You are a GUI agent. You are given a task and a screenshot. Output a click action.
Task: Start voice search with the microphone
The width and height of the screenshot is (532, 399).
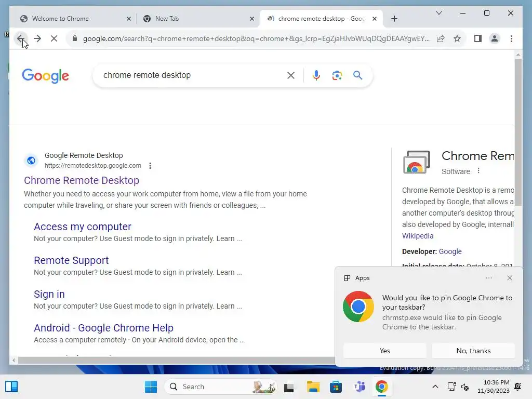pyautogui.click(x=316, y=75)
